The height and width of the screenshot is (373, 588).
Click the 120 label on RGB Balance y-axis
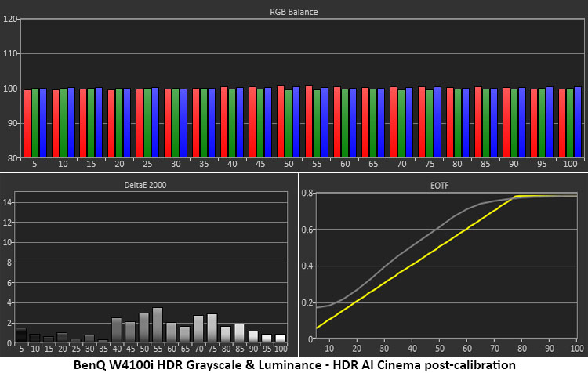click(10, 19)
